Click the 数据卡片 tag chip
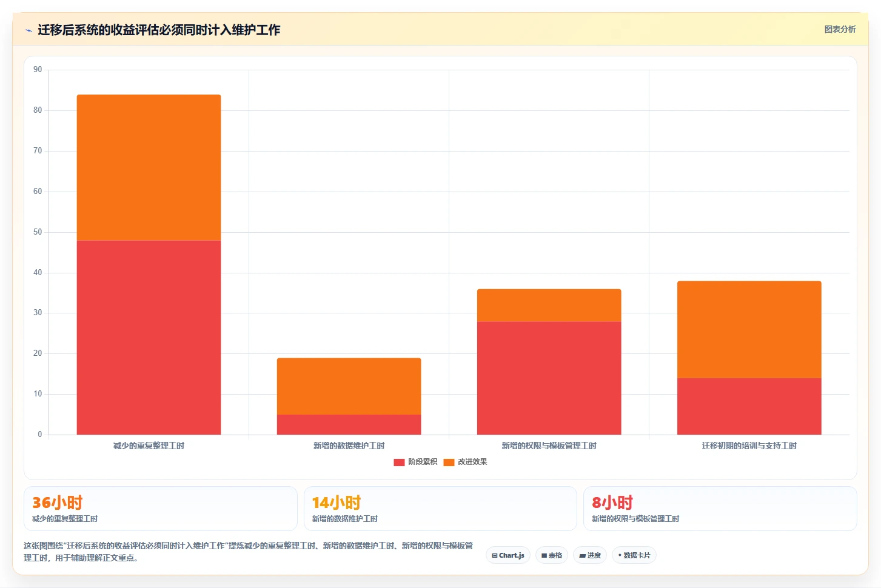Image resolution: width=881 pixels, height=588 pixels. click(634, 555)
